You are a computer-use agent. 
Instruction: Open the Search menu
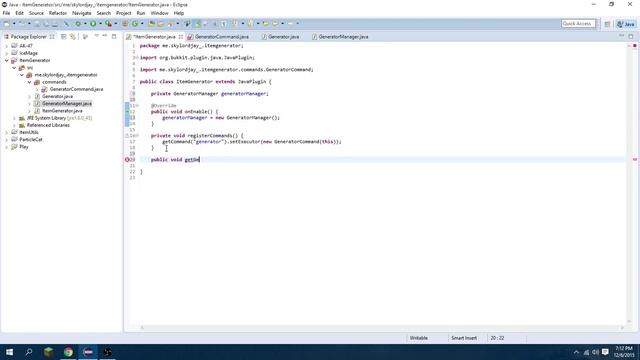pyautogui.click(x=104, y=13)
